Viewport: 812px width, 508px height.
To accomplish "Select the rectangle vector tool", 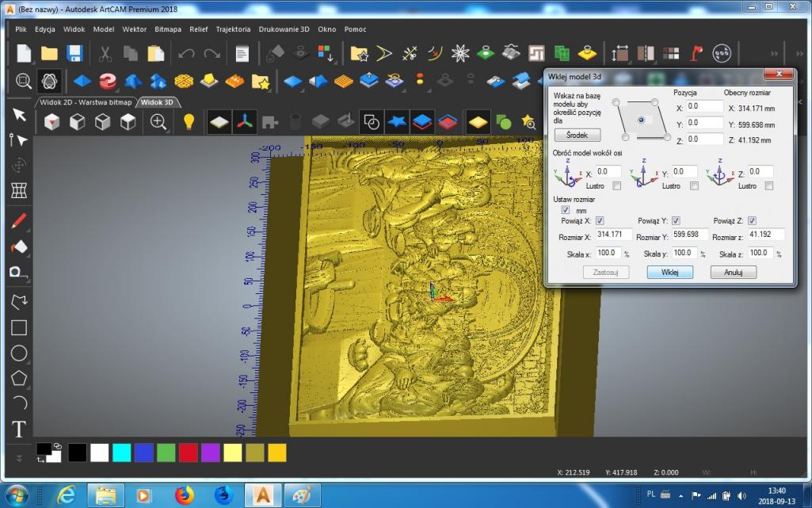I will pyautogui.click(x=19, y=328).
